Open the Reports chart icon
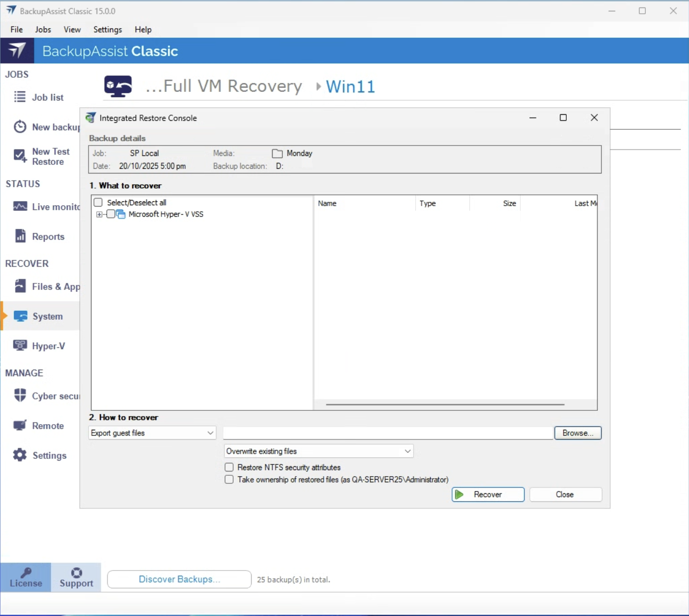Screen dimensions: 689x616 [20, 236]
